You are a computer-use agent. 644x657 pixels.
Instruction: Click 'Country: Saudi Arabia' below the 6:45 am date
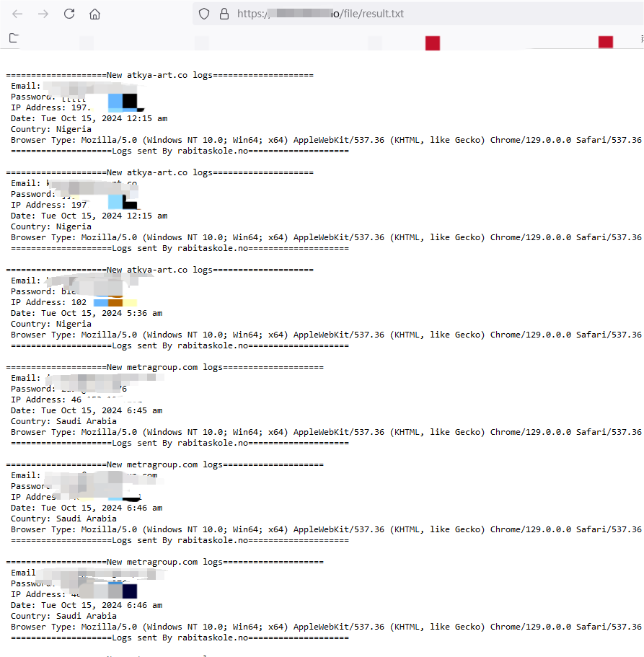coord(63,421)
